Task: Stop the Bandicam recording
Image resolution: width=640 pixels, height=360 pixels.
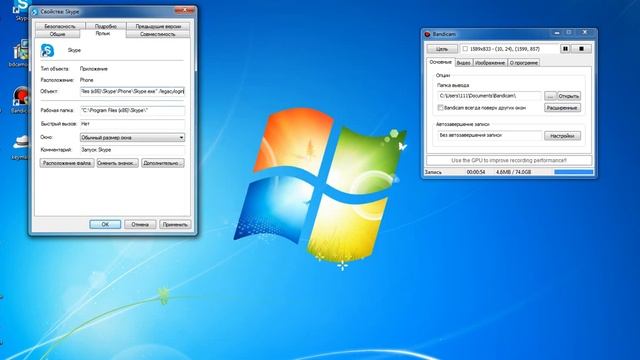Action: point(581,49)
